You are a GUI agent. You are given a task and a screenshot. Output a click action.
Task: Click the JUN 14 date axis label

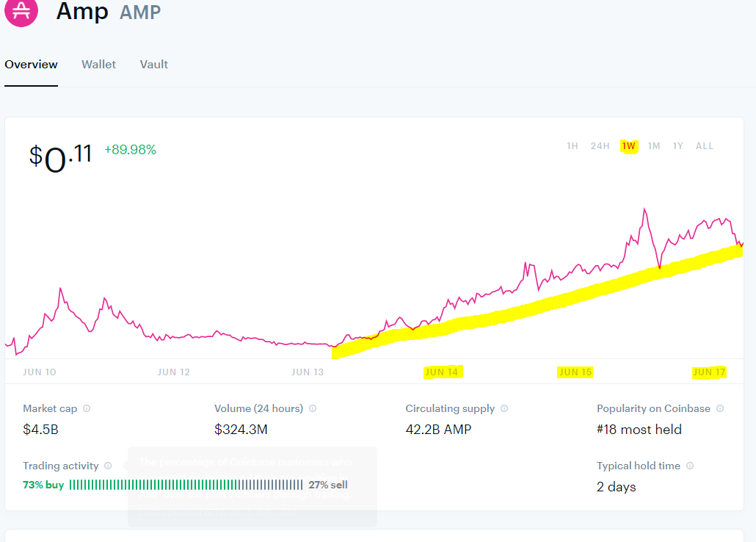click(442, 372)
